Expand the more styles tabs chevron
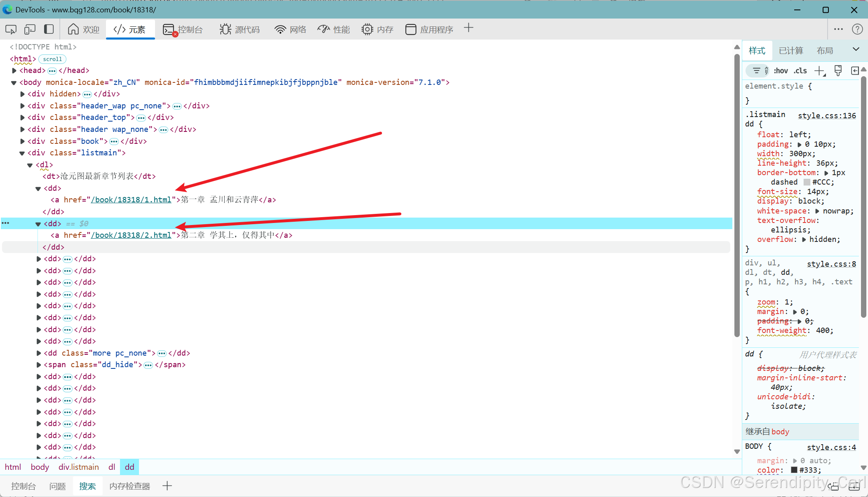Screen dimensions: 868x497 pos(856,49)
